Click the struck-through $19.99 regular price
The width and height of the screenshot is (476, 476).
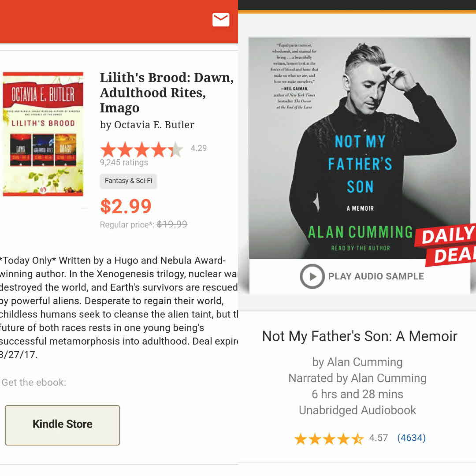[x=172, y=224]
